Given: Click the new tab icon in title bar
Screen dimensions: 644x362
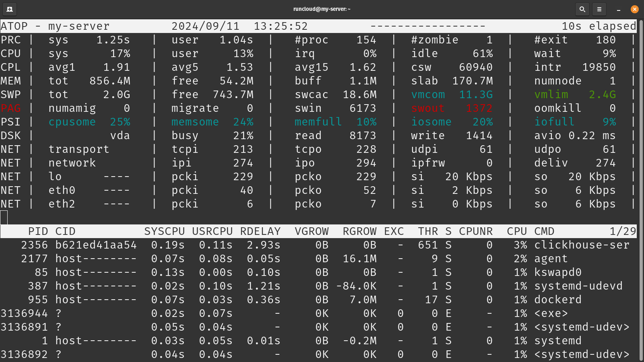Looking at the screenshot, I should [x=10, y=9].
